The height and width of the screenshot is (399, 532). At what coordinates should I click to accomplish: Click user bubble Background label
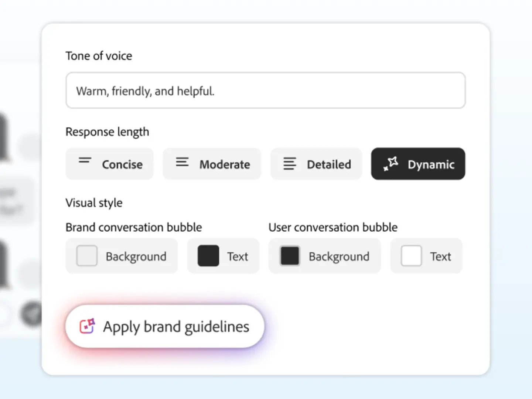click(339, 256)
